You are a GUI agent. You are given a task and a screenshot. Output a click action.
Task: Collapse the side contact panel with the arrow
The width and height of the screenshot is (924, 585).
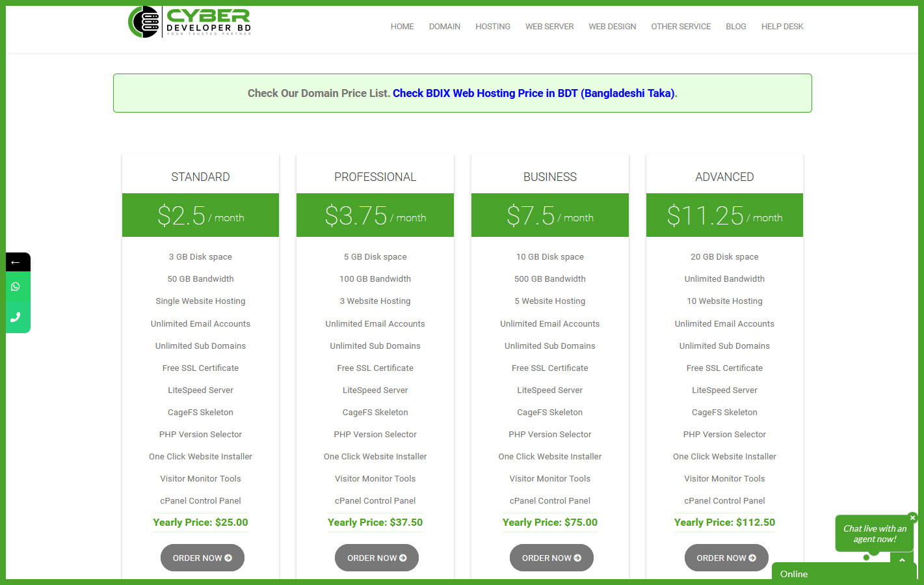16,262
